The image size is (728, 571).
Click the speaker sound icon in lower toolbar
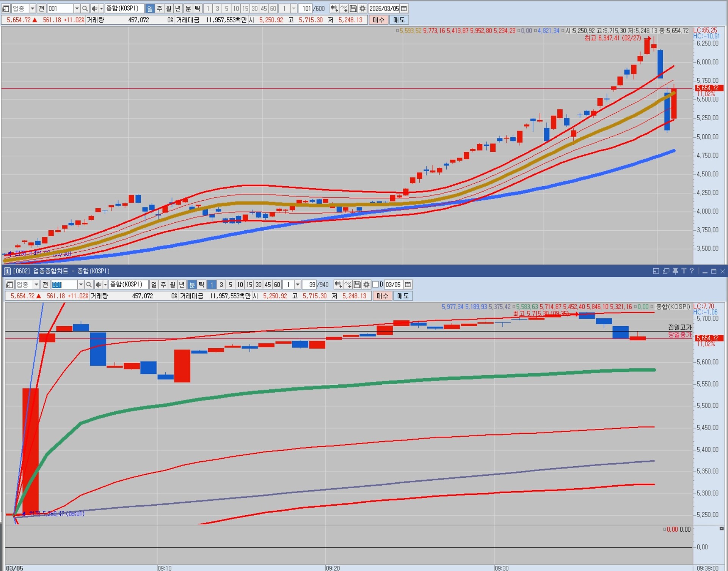coord(98,285)
